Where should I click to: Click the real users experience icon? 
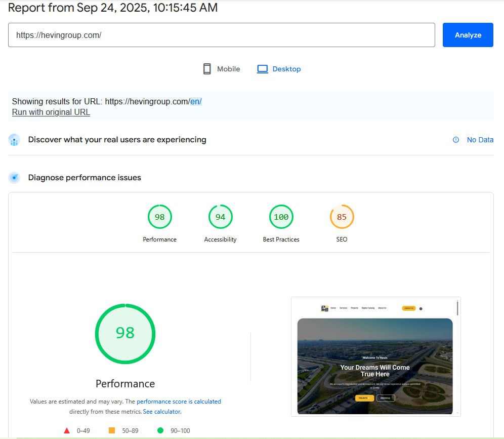(14, 140)
